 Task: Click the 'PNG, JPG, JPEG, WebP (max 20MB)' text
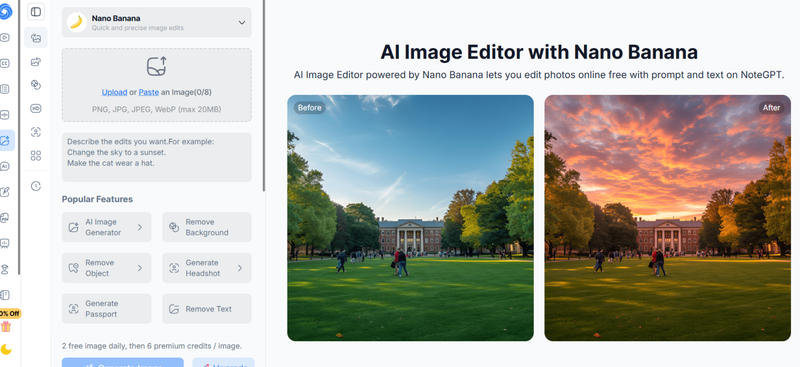click(x=157, y=109)
